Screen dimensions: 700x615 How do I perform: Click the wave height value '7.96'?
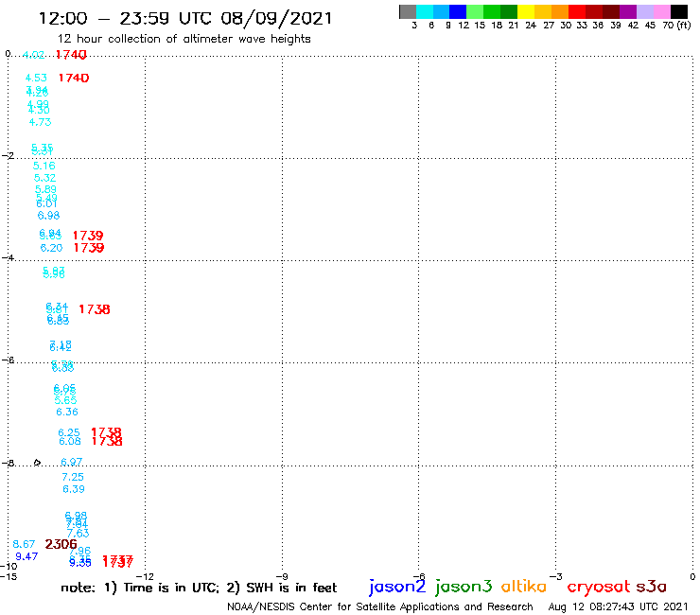(80, 551)
